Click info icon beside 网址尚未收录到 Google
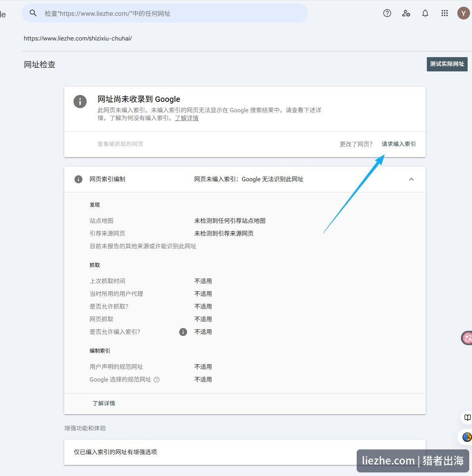 point(80,101)
